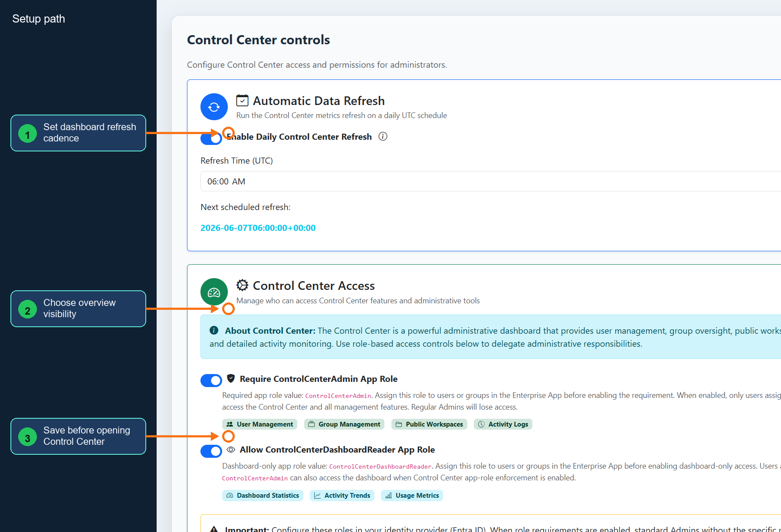Click the User Management people icon
Image resolution: width=781 pixels, height=532 pixels.
click(x=230, y=424)
